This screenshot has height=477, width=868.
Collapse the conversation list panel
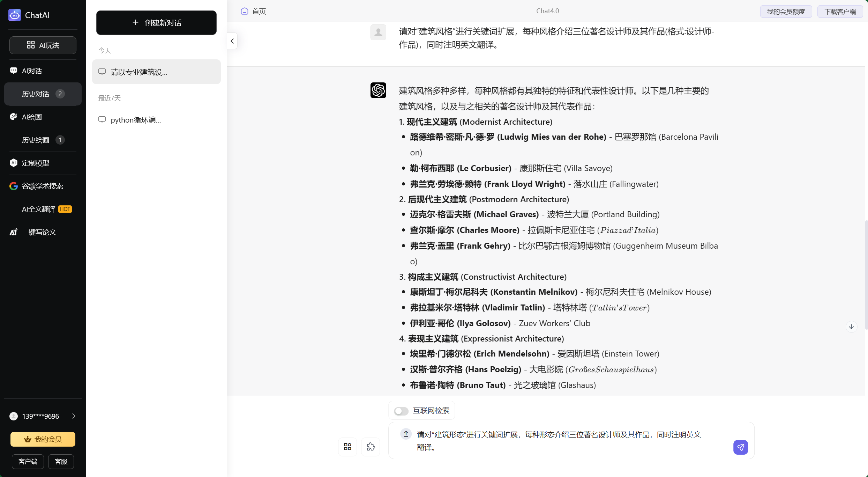(232, 41)
